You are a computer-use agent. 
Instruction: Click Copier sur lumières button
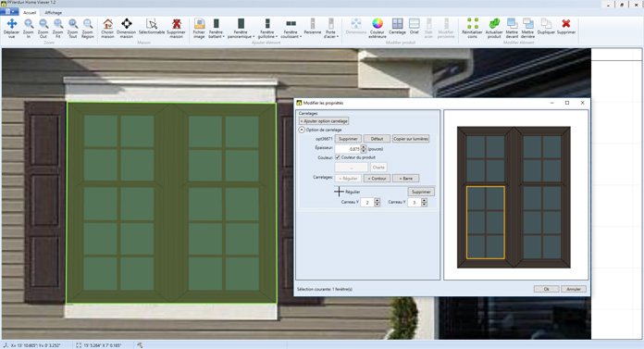[411, 139]
